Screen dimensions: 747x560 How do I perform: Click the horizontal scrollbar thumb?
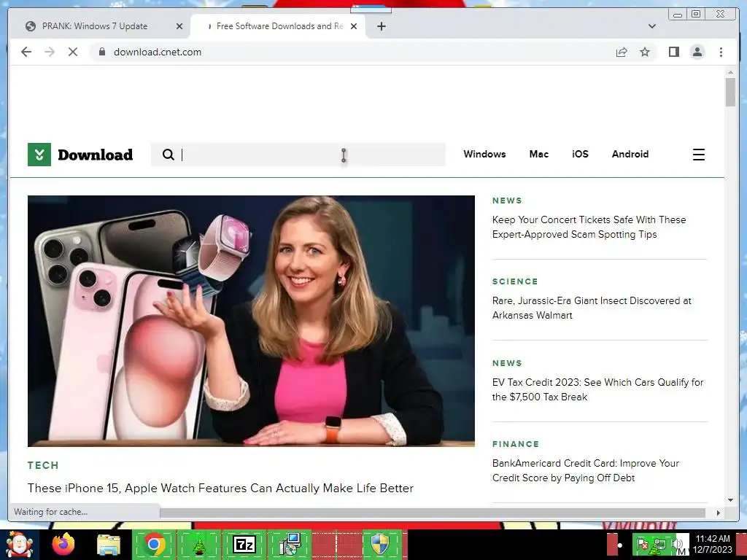432,513
